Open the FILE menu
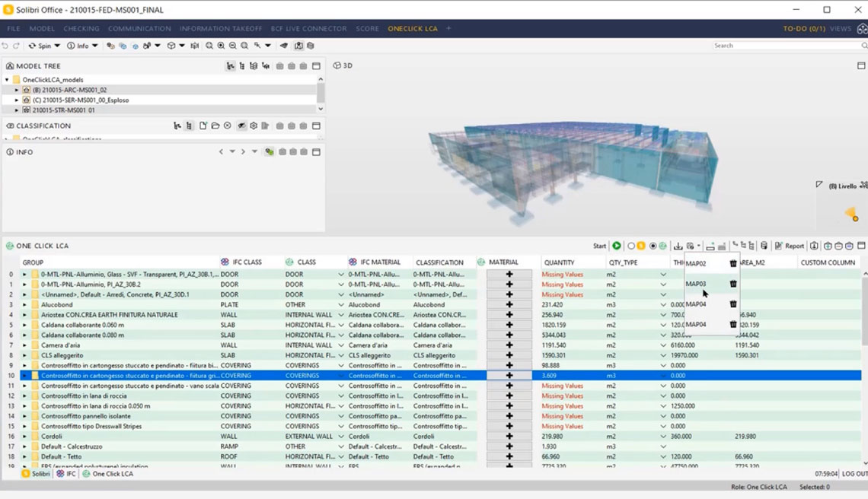The image size is (868, 499). (x=14, y=28)
